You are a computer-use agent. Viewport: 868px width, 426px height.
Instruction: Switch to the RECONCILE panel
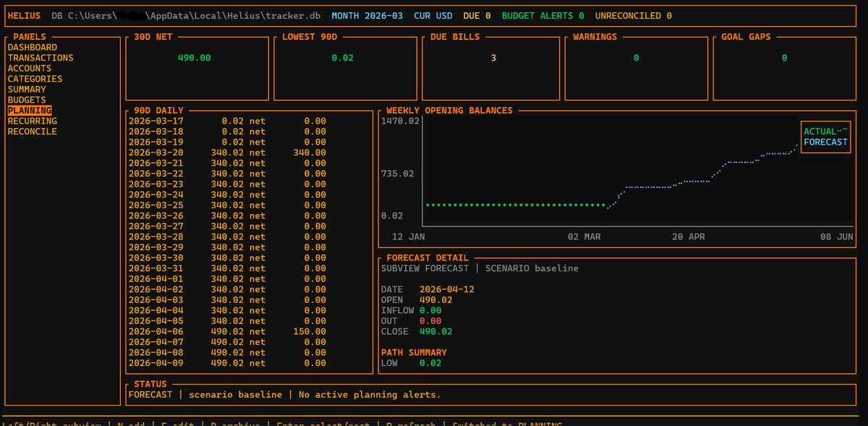33,132
